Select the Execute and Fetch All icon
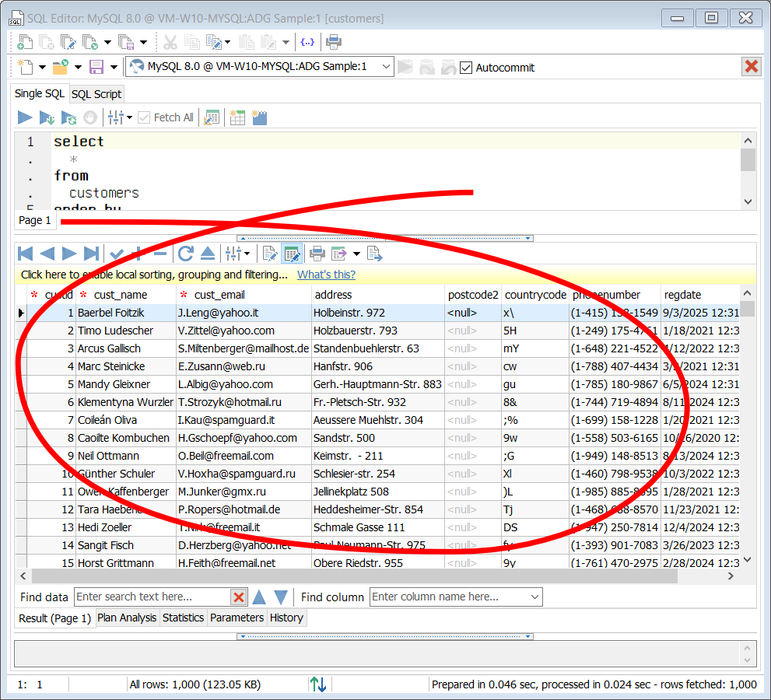 point(47,117)
